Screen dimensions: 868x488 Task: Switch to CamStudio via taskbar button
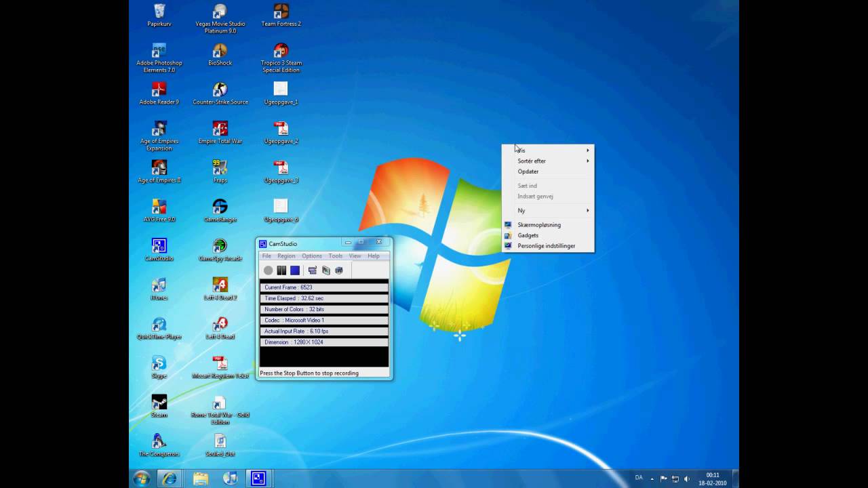click(258, 479)
